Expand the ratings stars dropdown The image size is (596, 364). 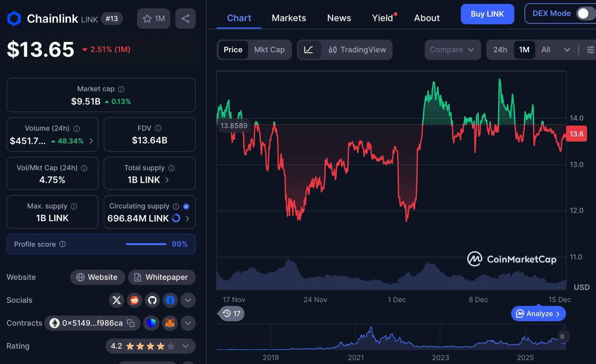pyautogui.click(x=185, y=346)
